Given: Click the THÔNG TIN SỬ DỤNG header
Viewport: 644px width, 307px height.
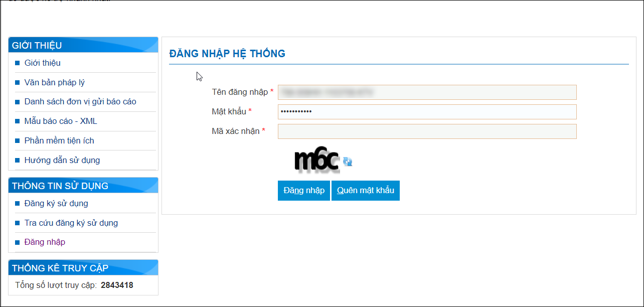Looking at the screenshot, I should (83, 185).
